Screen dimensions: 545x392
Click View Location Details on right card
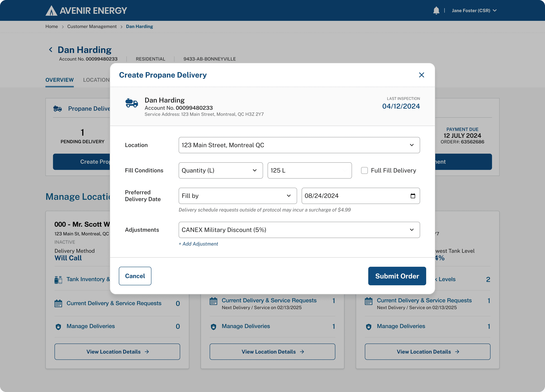427,352
